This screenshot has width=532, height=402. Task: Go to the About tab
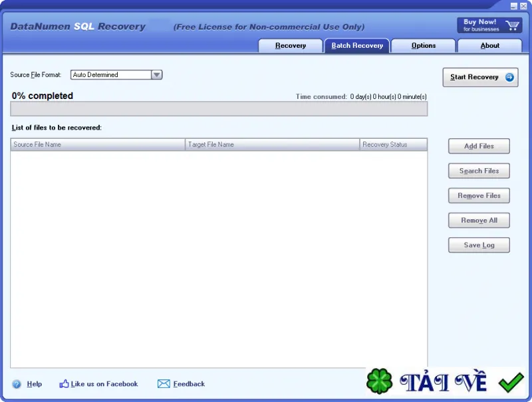click(489, 46)
